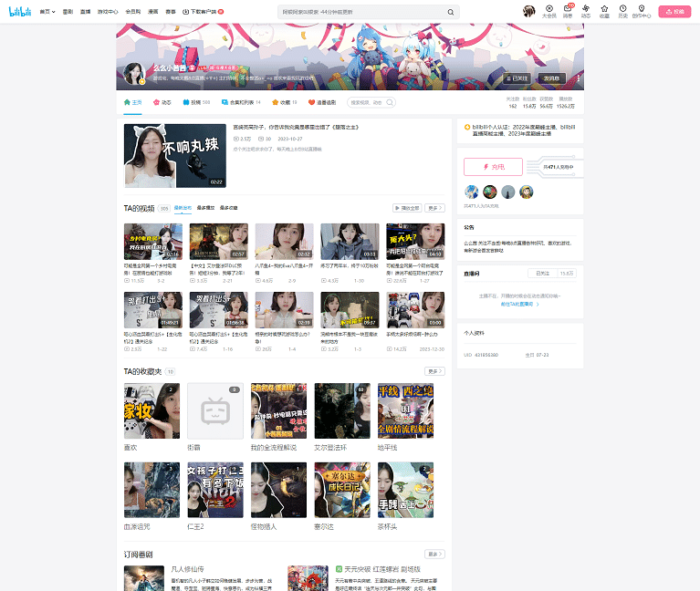700x591 pixels.
Task: Focus the 搜索视频、动态 space search field
Action: pyautogui.click(x=366, y=102)
